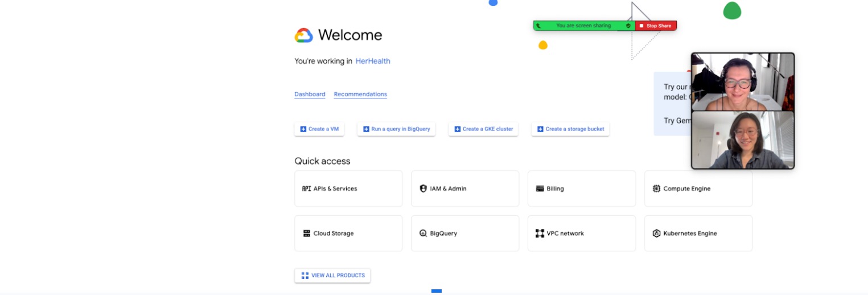Select the top participant video thumbnail
This screenshot has width=868, height=295.
743,81
